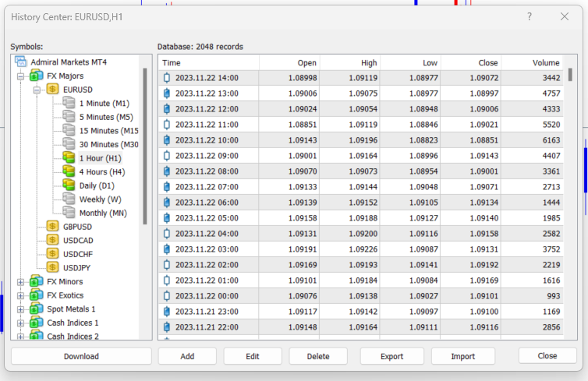Click the Daily (D1) database icon

tap(69, 185)
